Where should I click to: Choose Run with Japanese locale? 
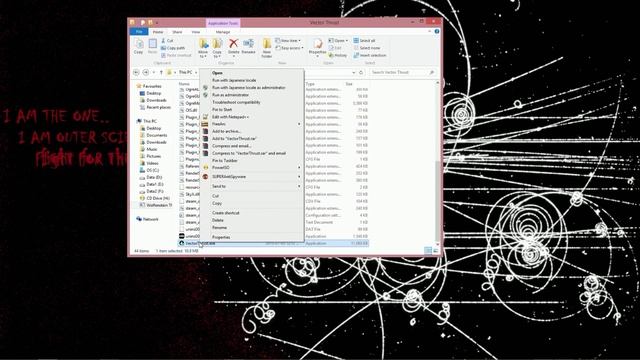pos(234,80)
